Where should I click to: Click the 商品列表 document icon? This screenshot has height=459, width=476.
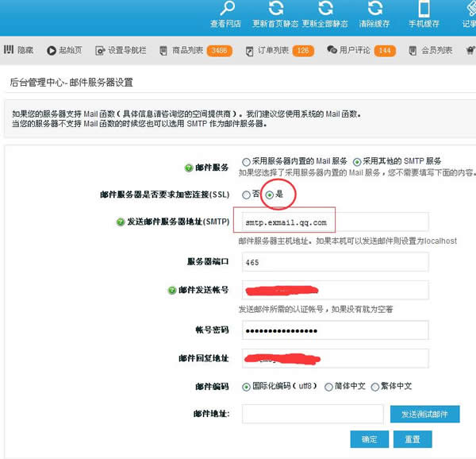pyautogui.click(x=163, y=50)
